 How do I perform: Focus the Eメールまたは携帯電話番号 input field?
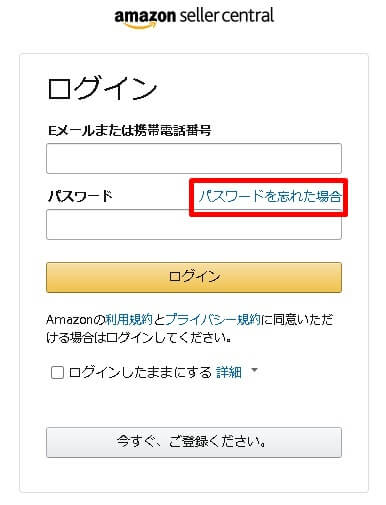click(x=194, y=158)
